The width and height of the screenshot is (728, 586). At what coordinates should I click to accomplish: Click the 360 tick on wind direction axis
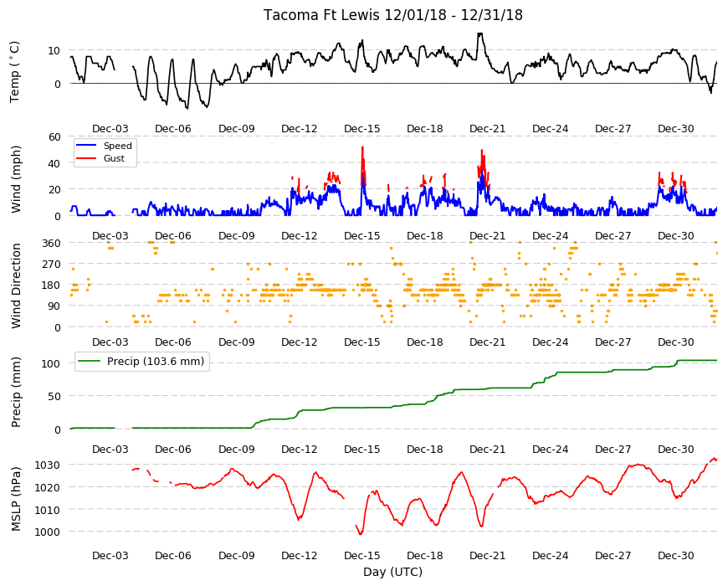[51, 243]
